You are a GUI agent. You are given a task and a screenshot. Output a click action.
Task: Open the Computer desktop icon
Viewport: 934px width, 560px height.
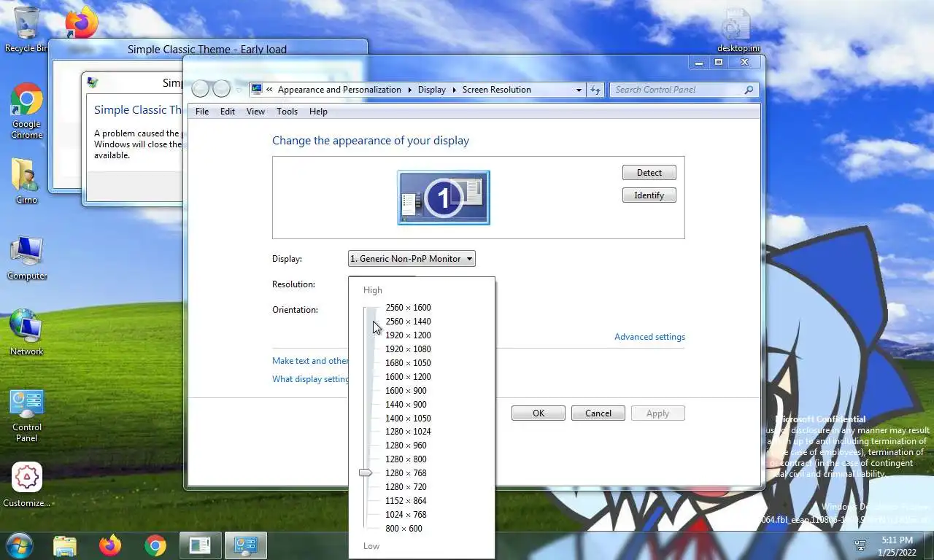click(x=27, y=258)
